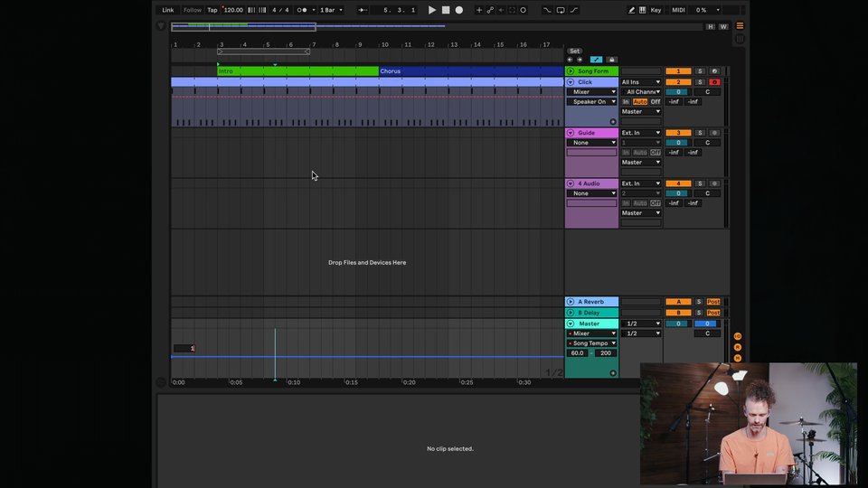Click the Key map mode switch
This screenshot has height=488, width=868.
[656, 10]
